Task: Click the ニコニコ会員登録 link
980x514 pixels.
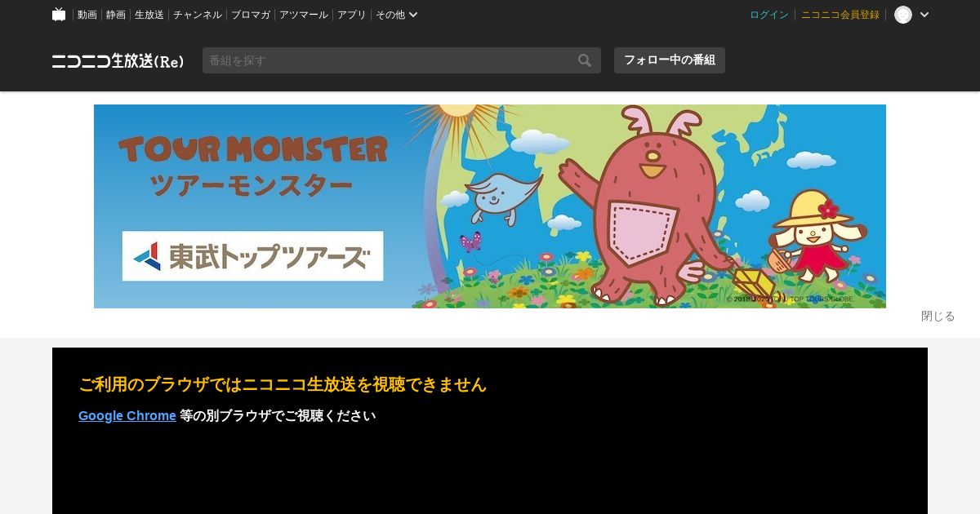Action: 840,15
